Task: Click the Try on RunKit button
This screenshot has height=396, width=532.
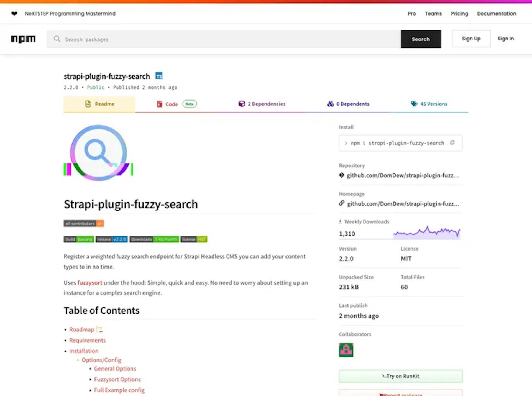Action: click(x=401, y=376)
